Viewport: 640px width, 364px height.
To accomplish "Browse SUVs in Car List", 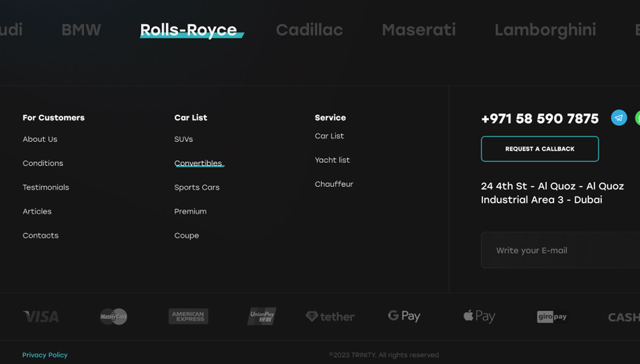I will click(184, 139).
